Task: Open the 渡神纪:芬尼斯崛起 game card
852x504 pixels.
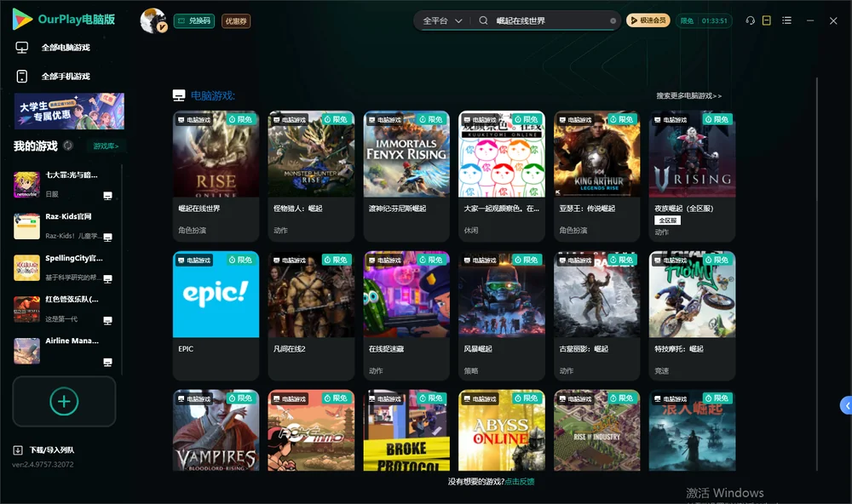Action: (x=406, y=176)
